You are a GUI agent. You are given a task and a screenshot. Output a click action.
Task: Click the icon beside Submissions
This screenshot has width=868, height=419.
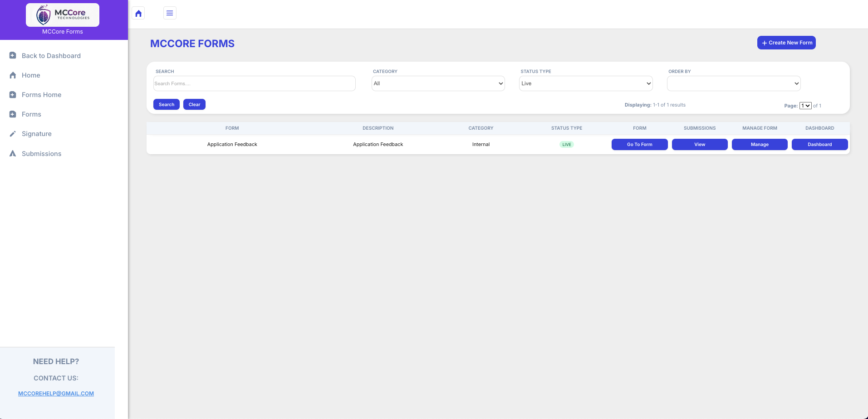pyautogui.click(x=13, y=154)
